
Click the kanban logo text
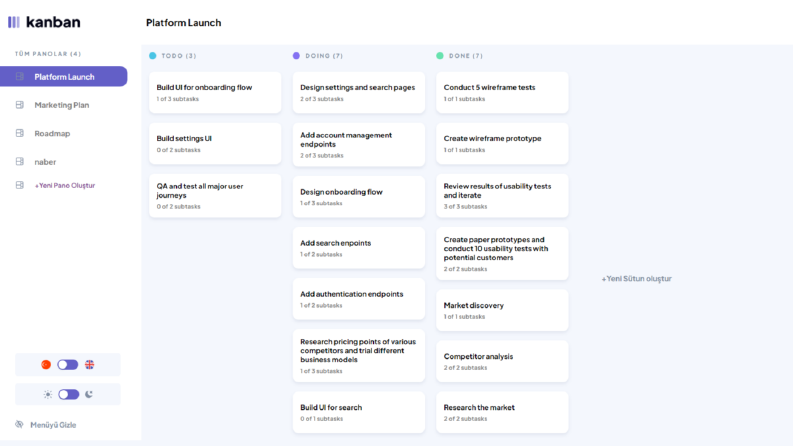53,22
